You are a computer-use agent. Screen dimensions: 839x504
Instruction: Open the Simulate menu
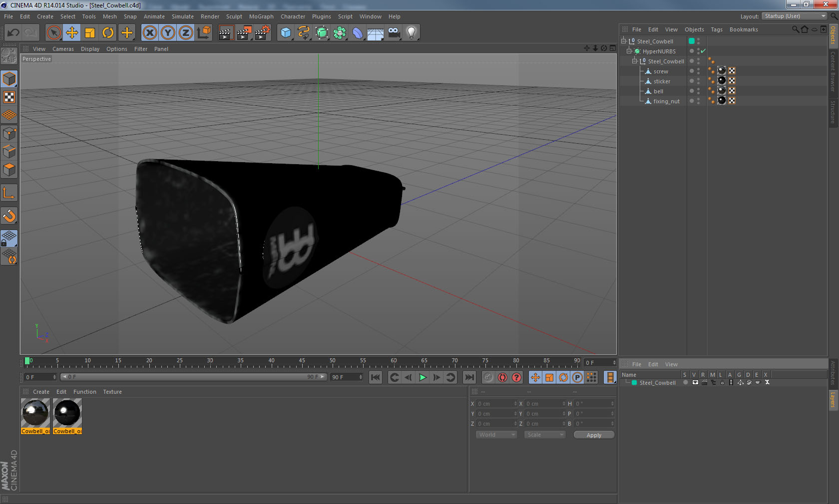(183, 16)
